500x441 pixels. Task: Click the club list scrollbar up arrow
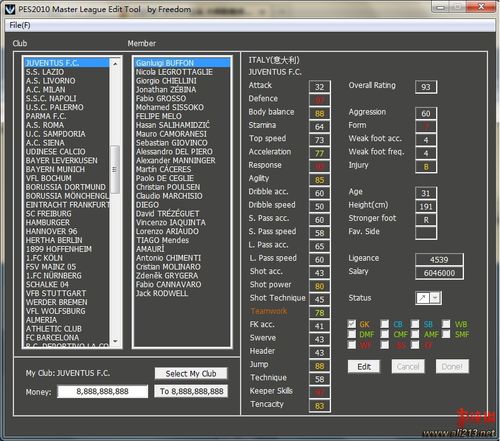coord(115,63)
